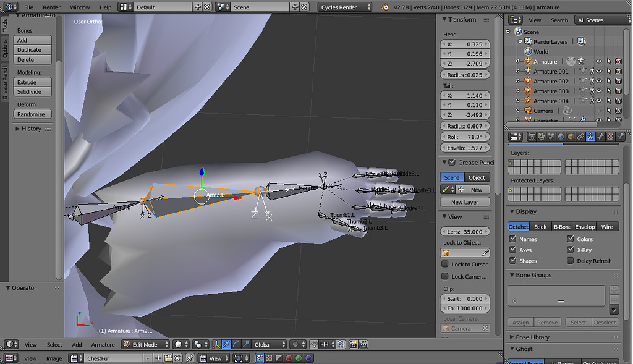The height and width of the screenshot is (364, 633).
Task: Open image file with folder icon
Action: 168,358
